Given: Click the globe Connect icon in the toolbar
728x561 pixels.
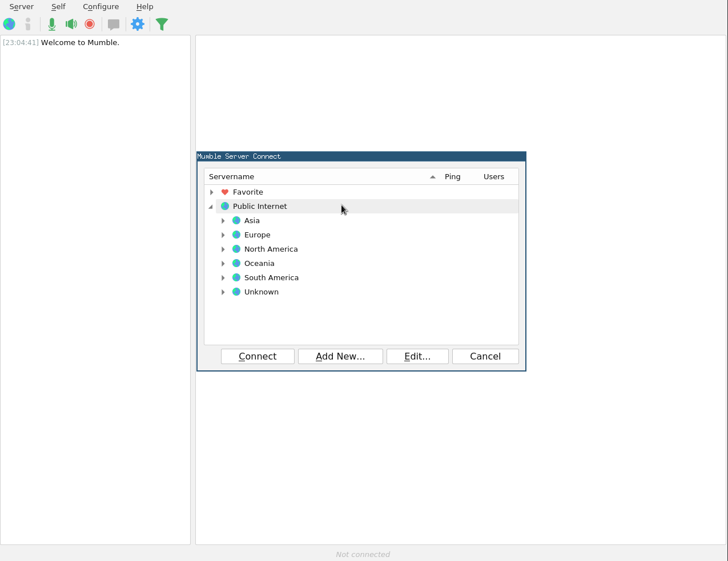Looking at the screenshot, I should click(9, 24).
